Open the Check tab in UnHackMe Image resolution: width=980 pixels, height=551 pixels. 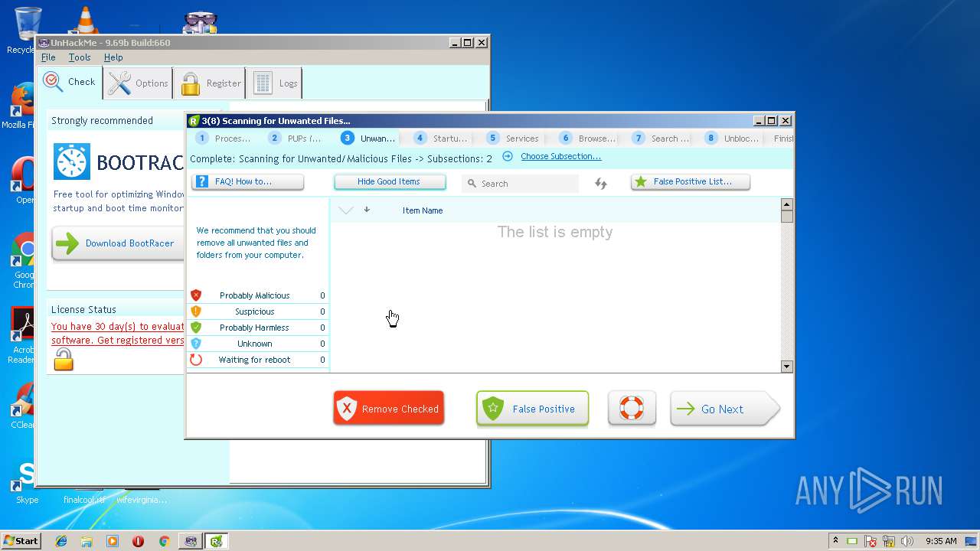point(70,82)
